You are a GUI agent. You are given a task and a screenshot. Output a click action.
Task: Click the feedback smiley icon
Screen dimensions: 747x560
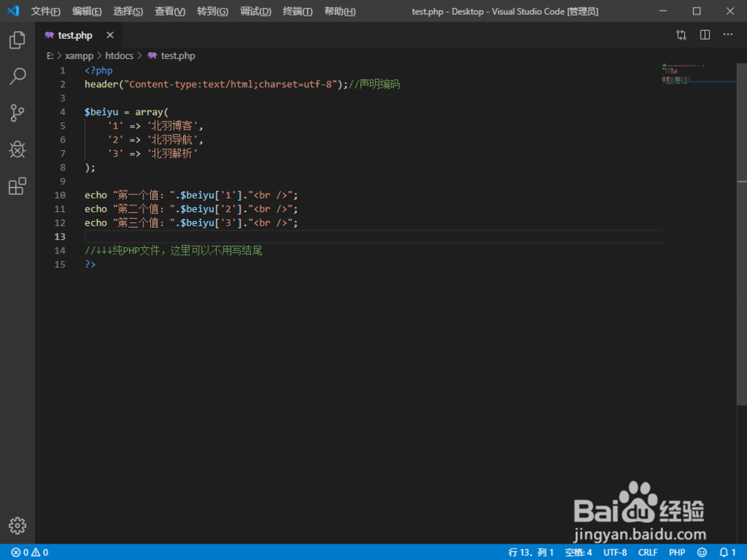701,553
